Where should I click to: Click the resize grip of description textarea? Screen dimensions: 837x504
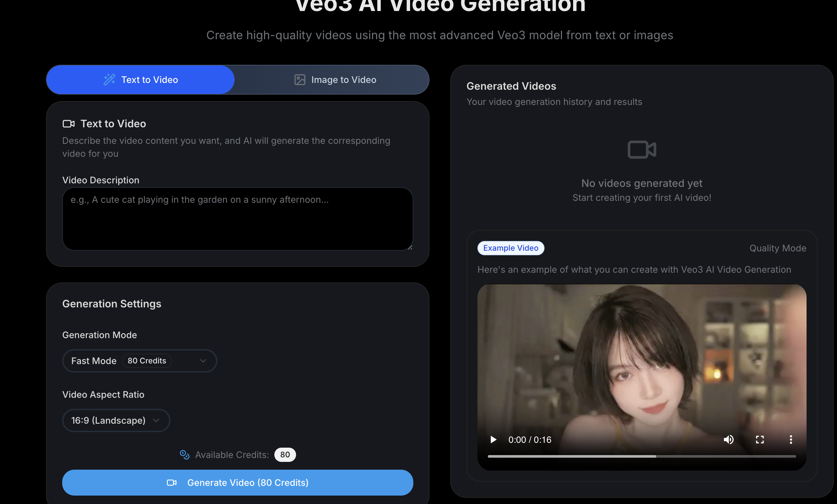coord(410,247)
